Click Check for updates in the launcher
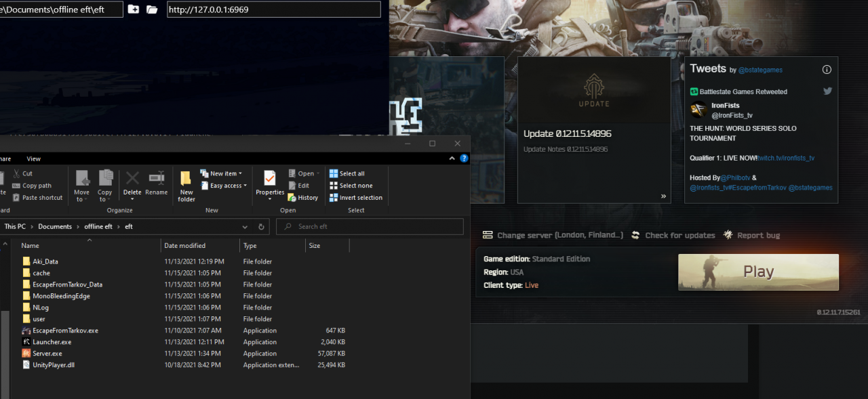The height and width of the screenshot is (399, 868). pos(673,235)
